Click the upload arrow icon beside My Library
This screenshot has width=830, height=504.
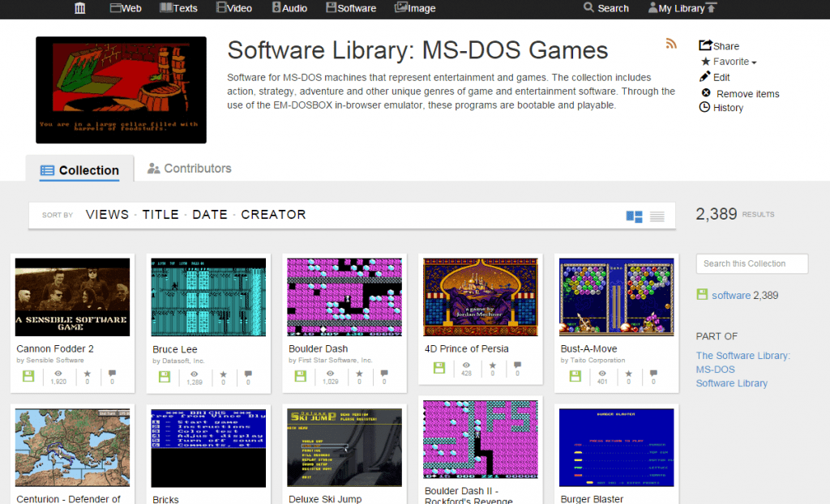point(712,8)
